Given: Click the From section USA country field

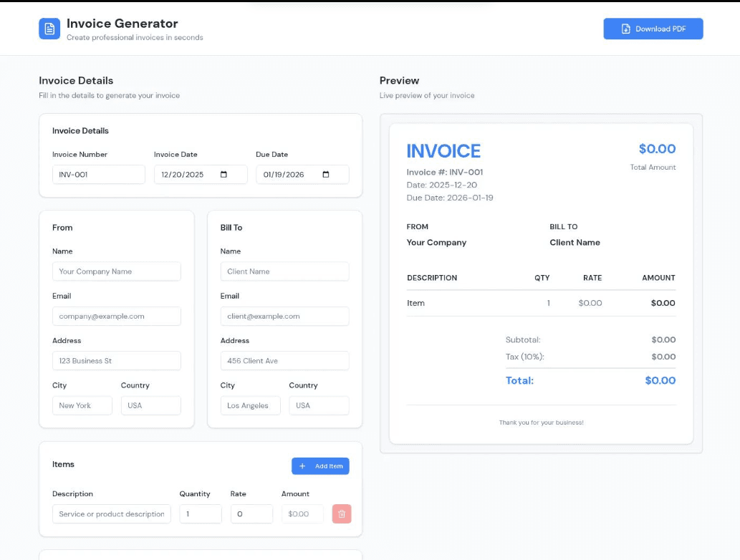Looking at the screenshot, I should [151, 405].
